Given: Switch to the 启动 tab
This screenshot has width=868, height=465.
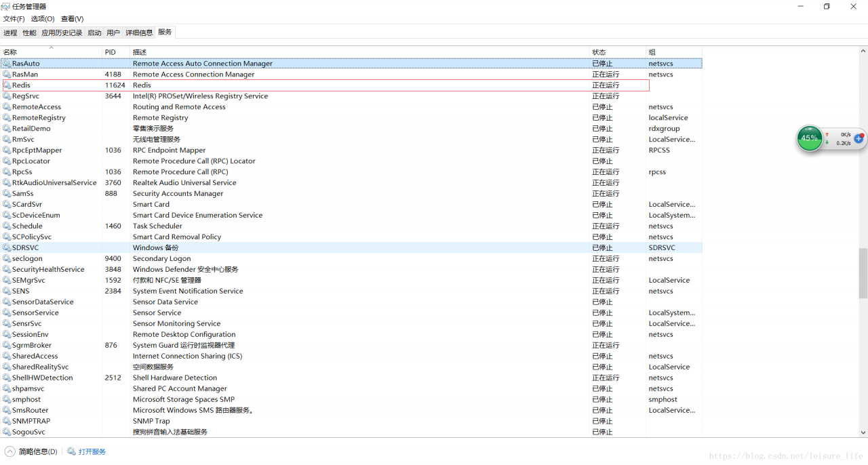Looking at the screenshot, I should 94,33.
